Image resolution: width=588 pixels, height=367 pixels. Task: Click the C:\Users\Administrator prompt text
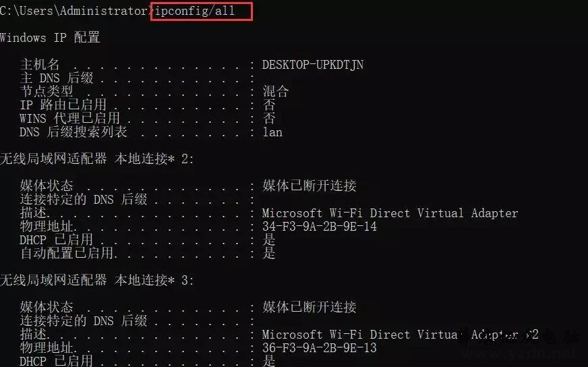pyautogui.click(x=74, y=11)
